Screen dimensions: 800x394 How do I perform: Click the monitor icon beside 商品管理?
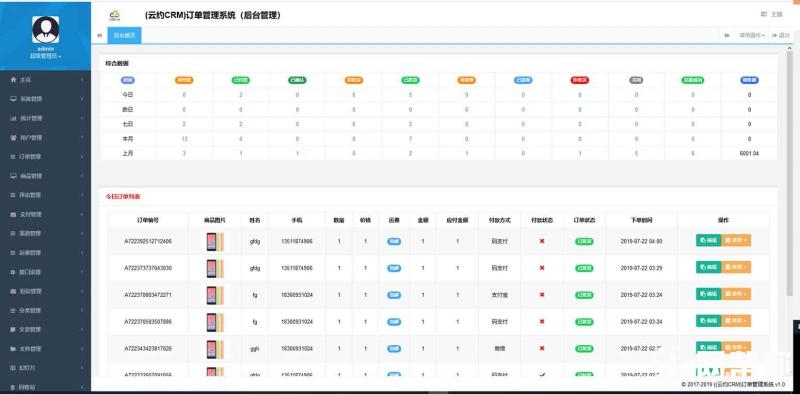tap(13, 176)
